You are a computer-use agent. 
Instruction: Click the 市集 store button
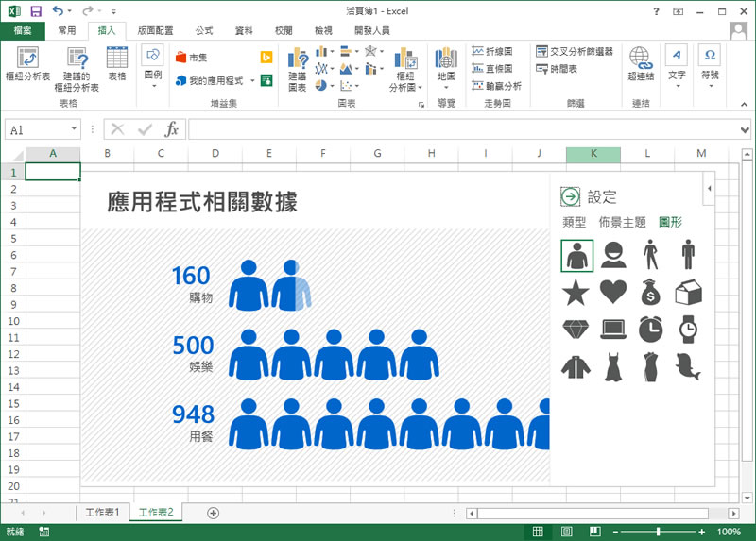[192, 58]
